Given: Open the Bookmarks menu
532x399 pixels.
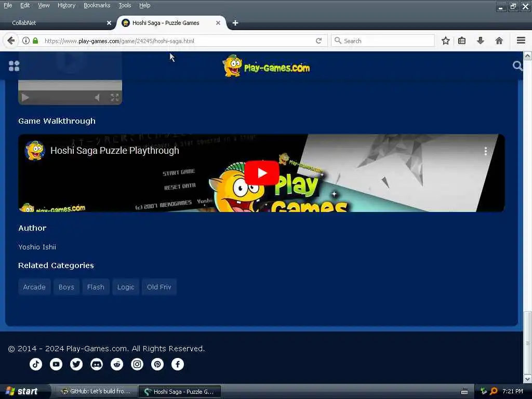Looking at the screenshot, I should click(97, 5).
